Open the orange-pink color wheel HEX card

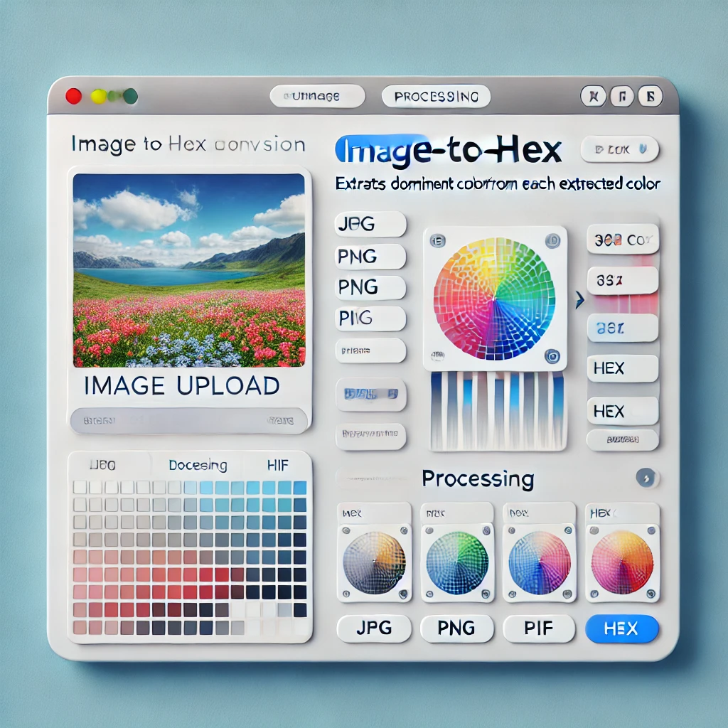[x=622, y=552]
